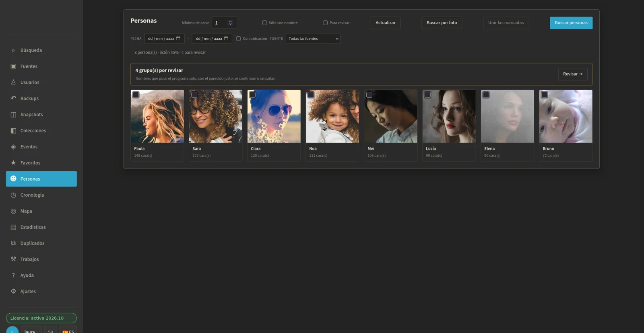Mark Paula's card checkbox
The width and height of the screenshot is (644, 333).
[x=136, y=95]
